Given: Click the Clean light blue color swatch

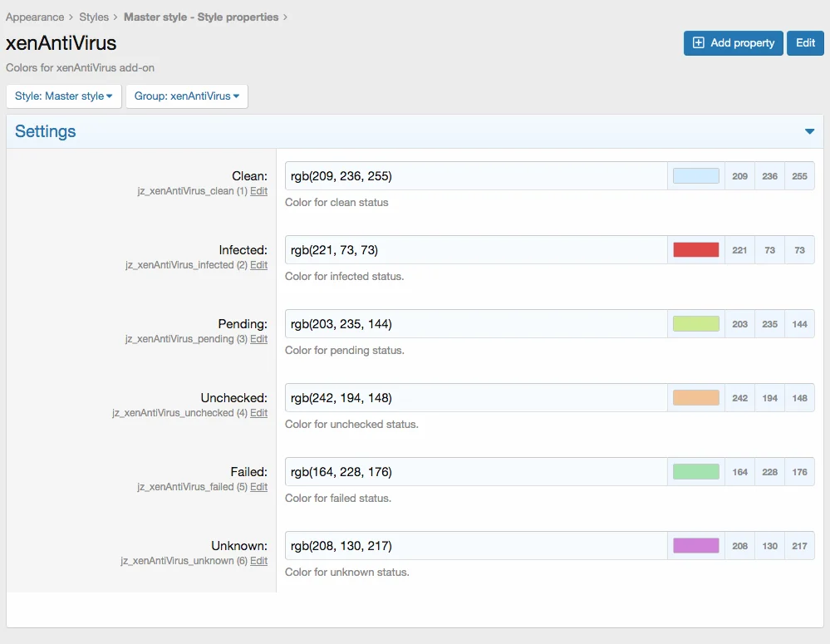Looking at the screenshot, I should [695, 176].
